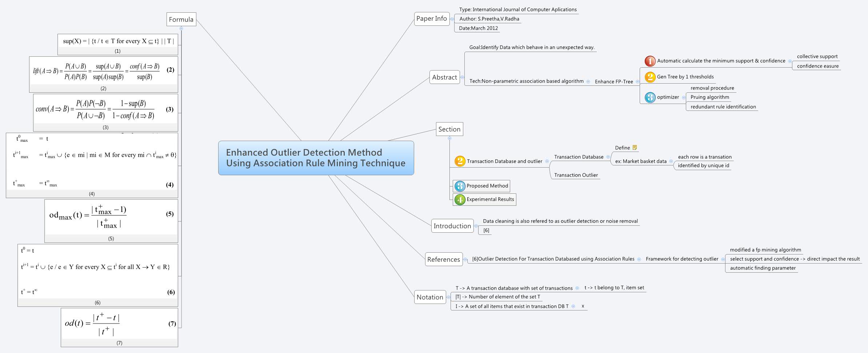Select the Section topic
Viewport: 868px width, 353px height.
[x=449, y=129]
